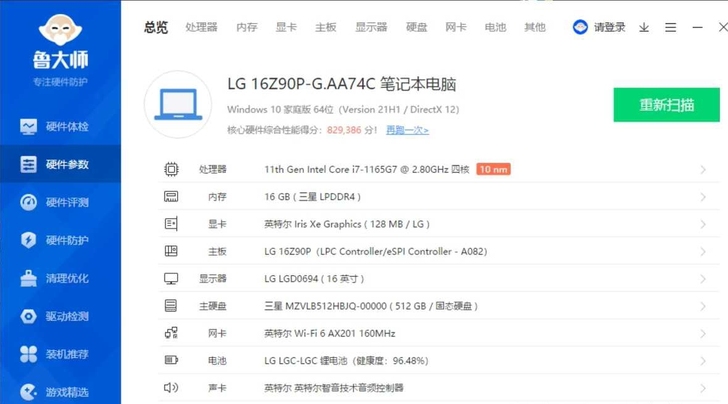Click the processor chip icon
The height and width of the screenshot is (404, 728).
(x=171, y=169)
